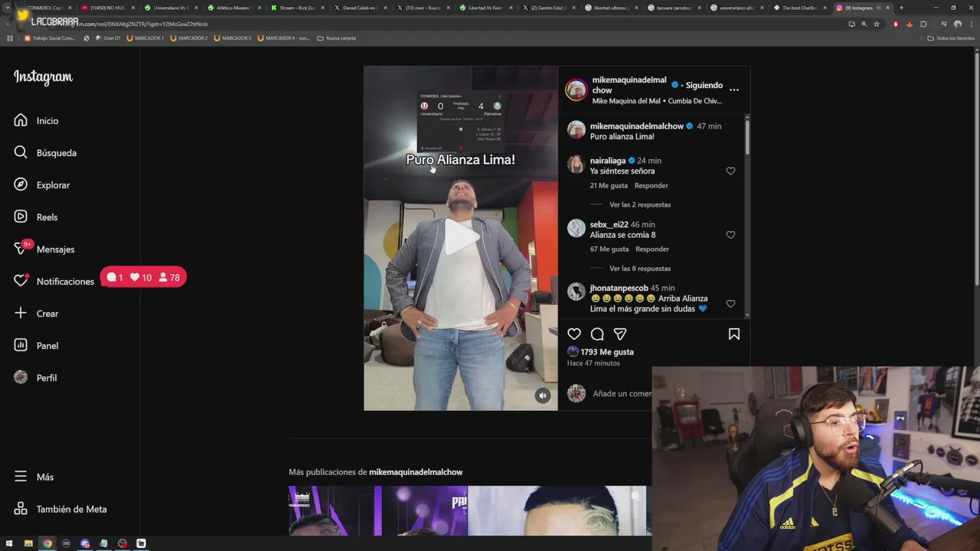Screen dimensions: 980x551
Task: Open the Gran DT bookmark
Action: click(108, 37)
